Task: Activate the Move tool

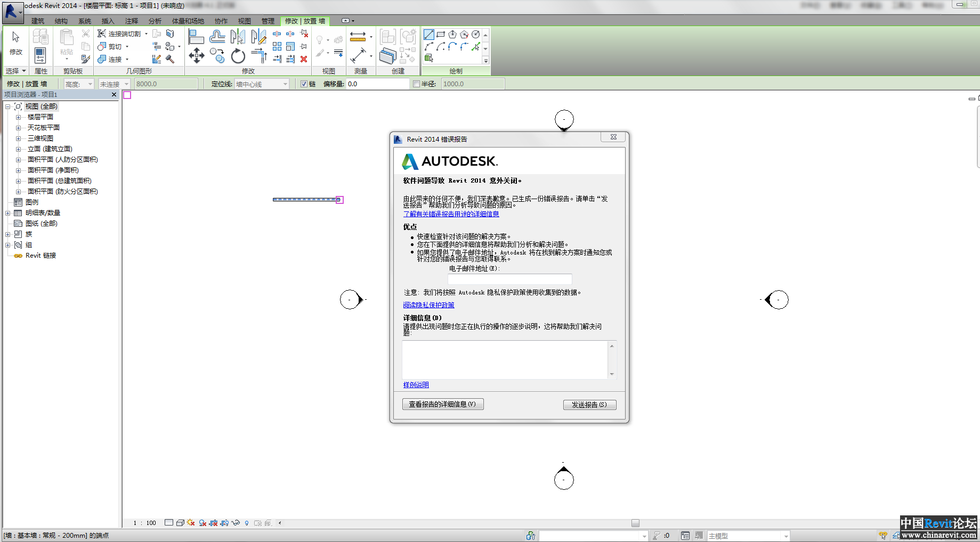Action: point(196,55)
